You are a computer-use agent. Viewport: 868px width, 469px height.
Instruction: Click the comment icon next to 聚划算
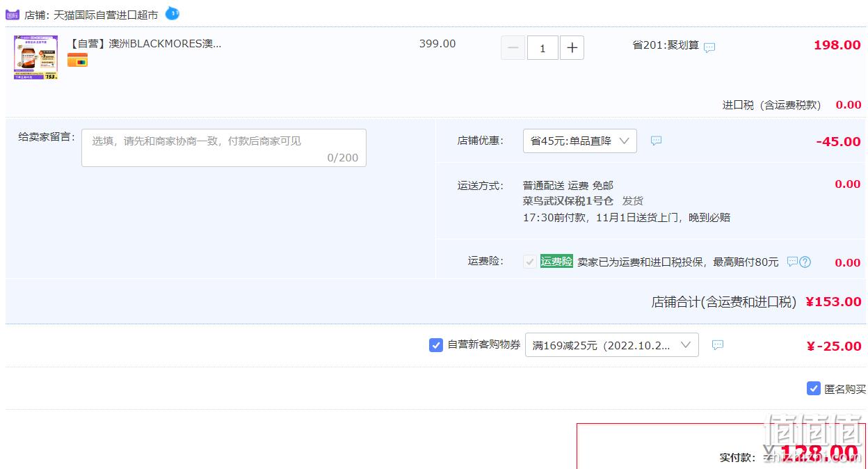tap(709, 47)
